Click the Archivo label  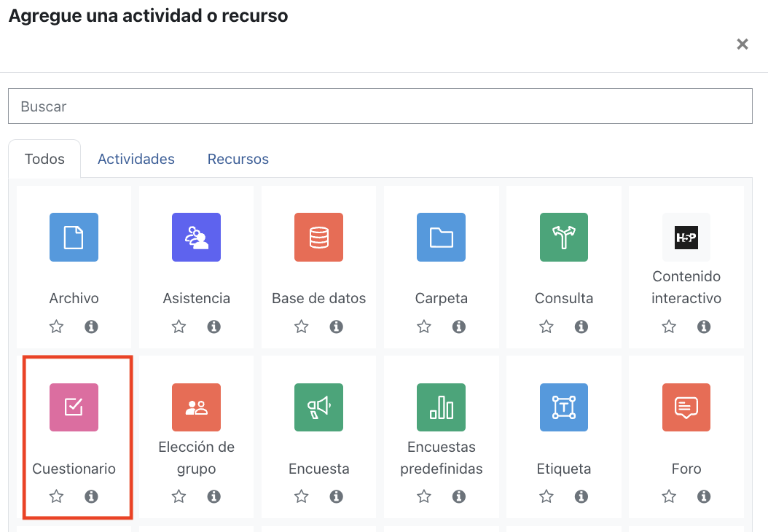pos(74,298)
